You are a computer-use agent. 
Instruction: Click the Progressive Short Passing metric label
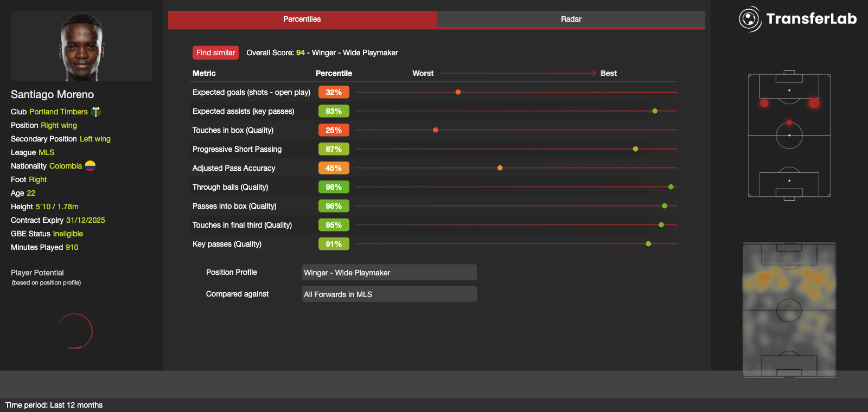click(x=237, y=149)
